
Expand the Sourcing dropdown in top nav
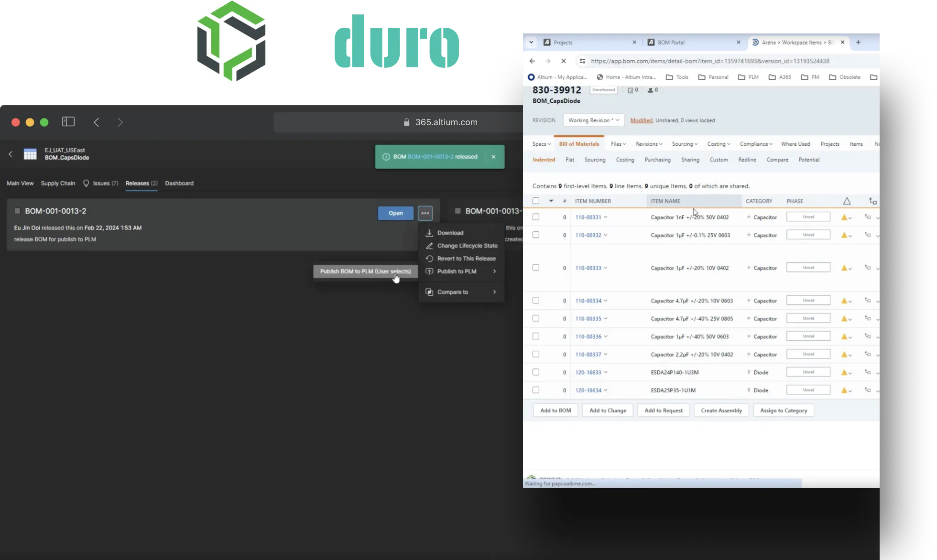pyautogui.click(x=685, y=144)
